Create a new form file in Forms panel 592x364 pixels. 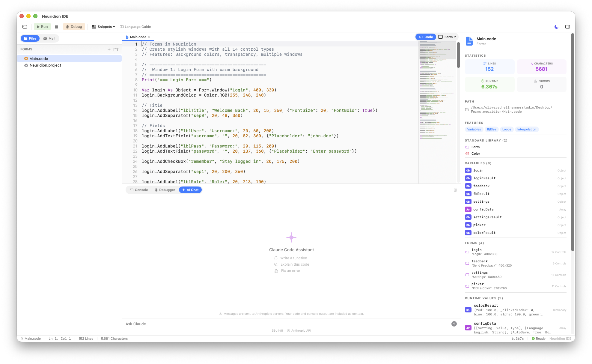(x=109, y=49)
